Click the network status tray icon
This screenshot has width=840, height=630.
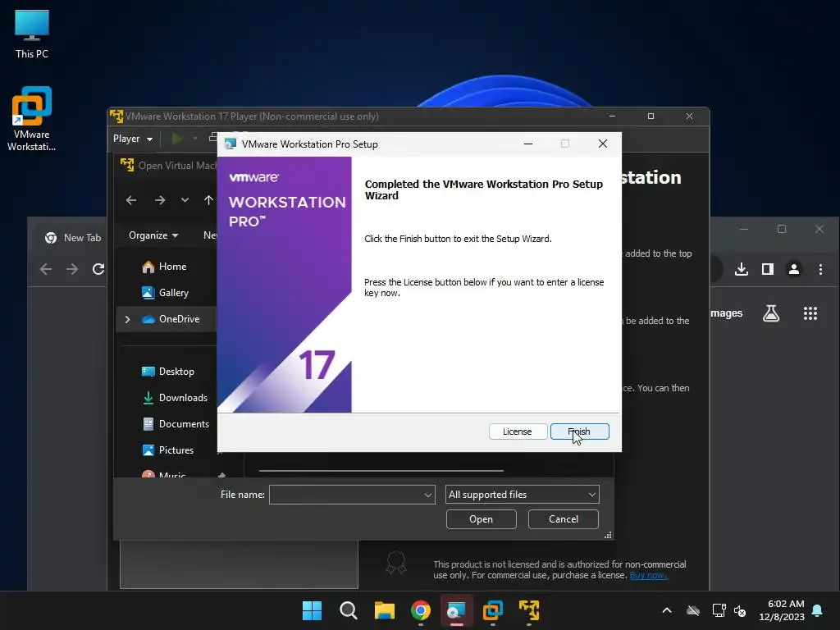[x=719, y=610]
